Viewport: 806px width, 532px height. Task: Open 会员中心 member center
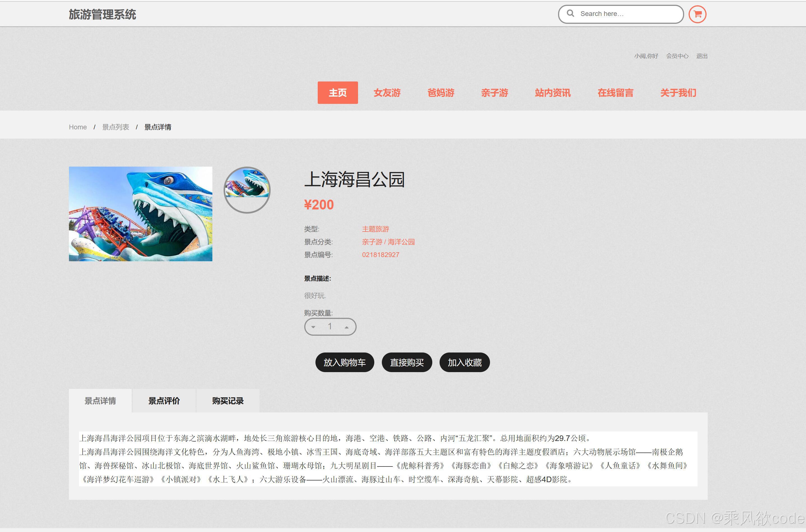coord(677,56)
